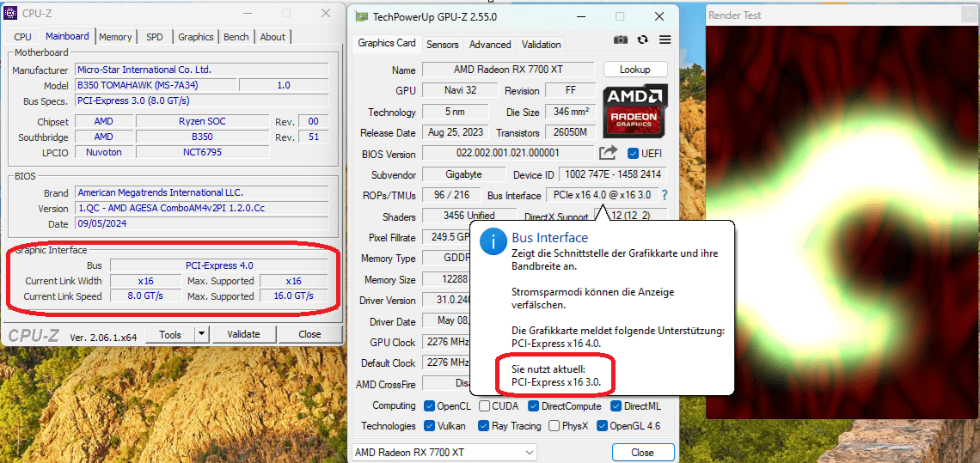Click the CPU-Z title bar icon
The image size is (980, 463).
10,13
